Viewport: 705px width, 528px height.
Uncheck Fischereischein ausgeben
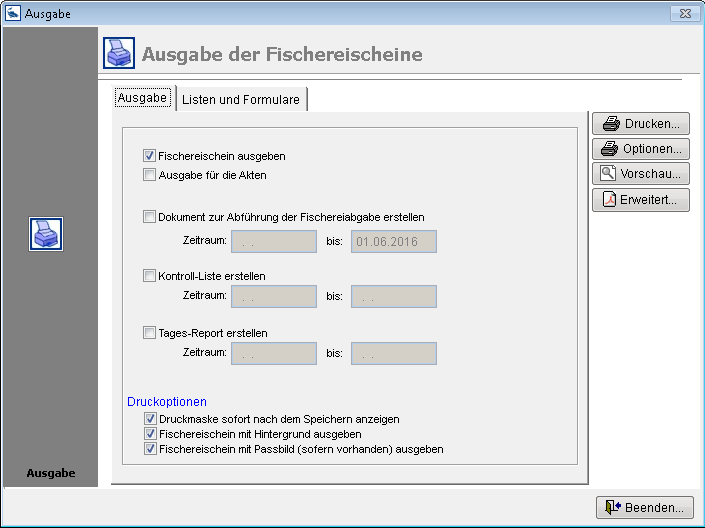coord(149,156)
